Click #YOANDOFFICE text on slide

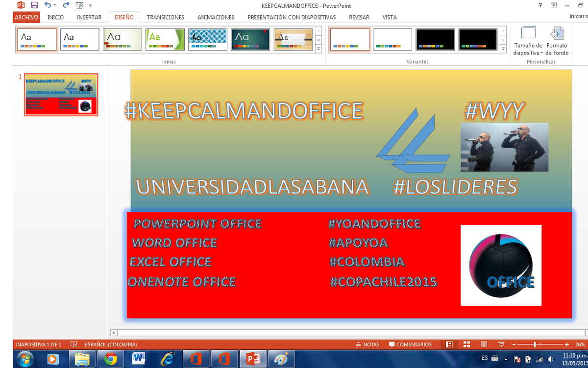(x=374, y=224)
